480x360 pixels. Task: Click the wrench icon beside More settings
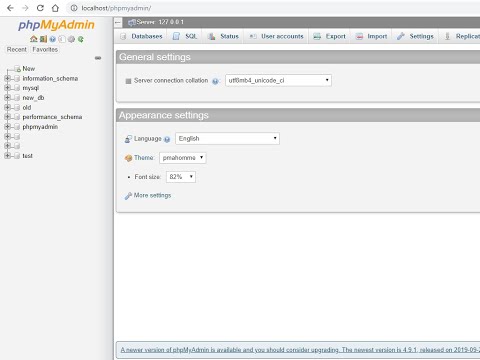click(x=128, y=196)
